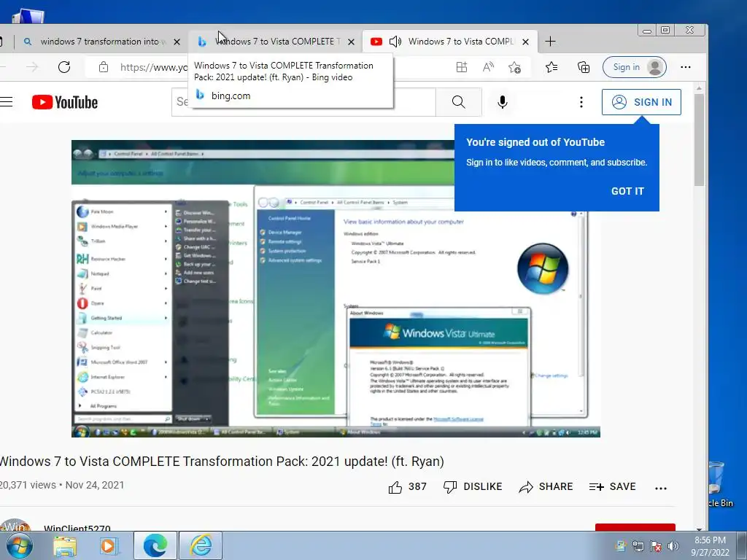Click the forward navigation arrow
The width and height of the screenshot is (747, 560).
pos(32,67)
